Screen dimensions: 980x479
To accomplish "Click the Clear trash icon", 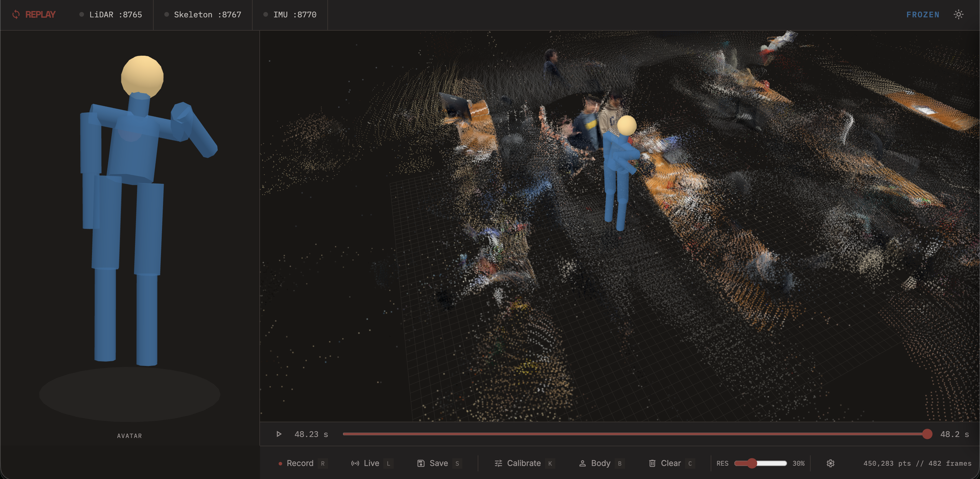I will pos(652,463).
